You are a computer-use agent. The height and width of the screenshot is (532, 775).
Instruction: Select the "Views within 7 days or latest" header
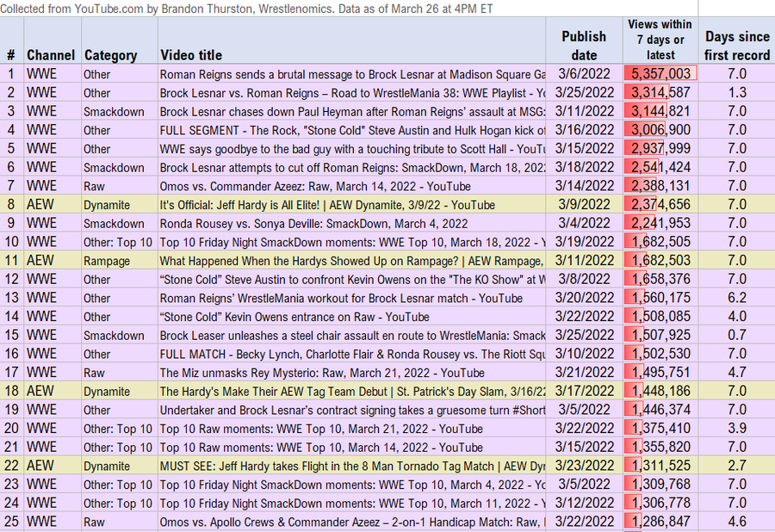coord(660,40)
